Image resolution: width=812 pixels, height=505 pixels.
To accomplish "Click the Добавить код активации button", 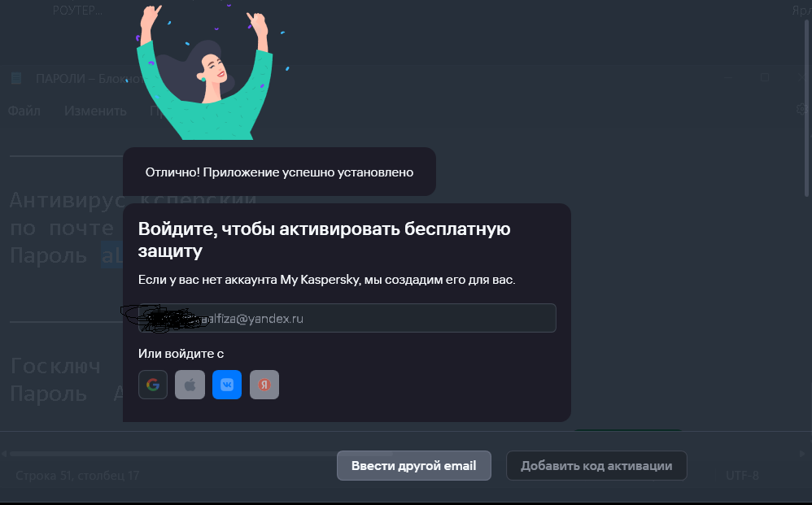I will (x=596, y=466).
